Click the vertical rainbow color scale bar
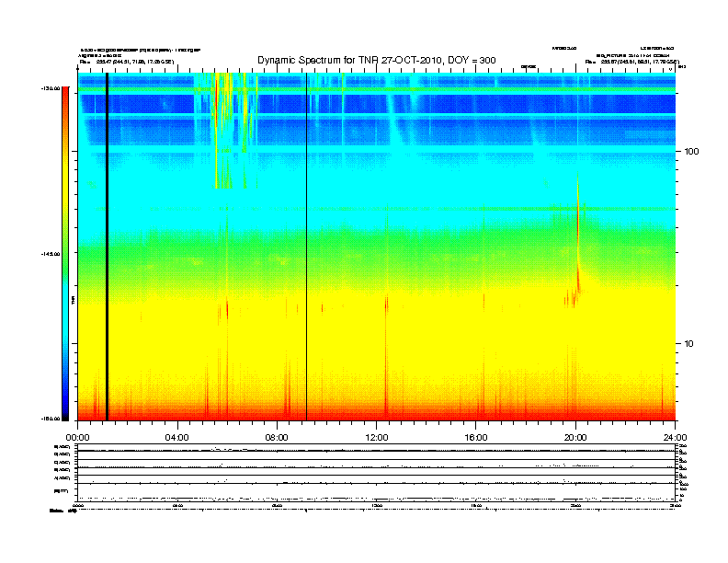This screenshot has height=563, width=728. point(65,254)
